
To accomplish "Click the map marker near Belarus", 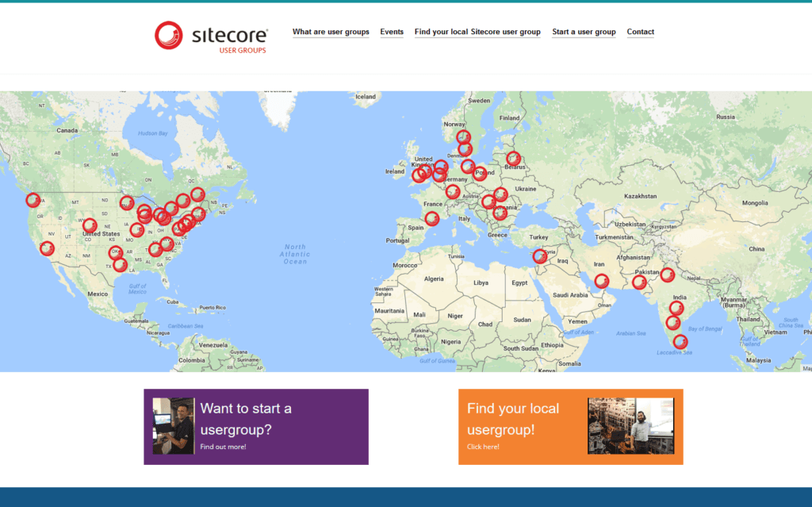I will (x=513, y=158).
